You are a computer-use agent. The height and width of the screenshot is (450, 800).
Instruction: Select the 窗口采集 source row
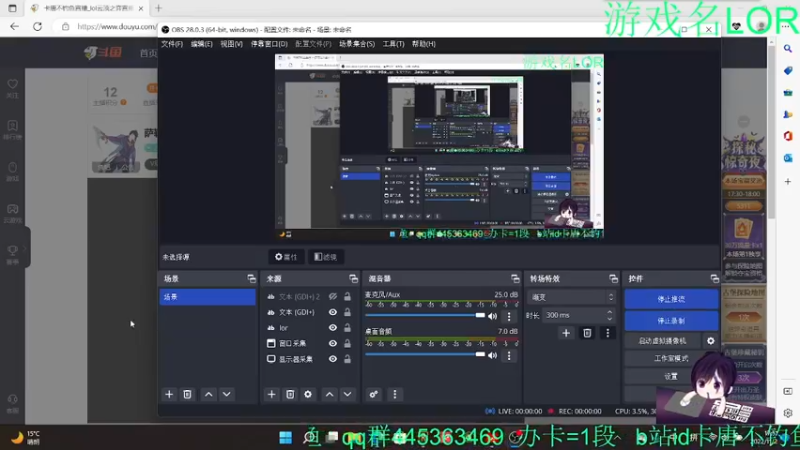point(308,343)
